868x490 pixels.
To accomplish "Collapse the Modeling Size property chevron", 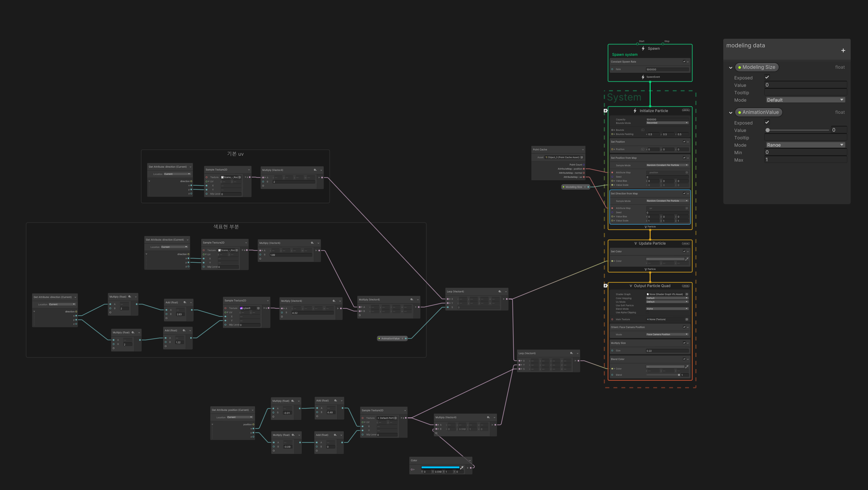I will (730, 67).
